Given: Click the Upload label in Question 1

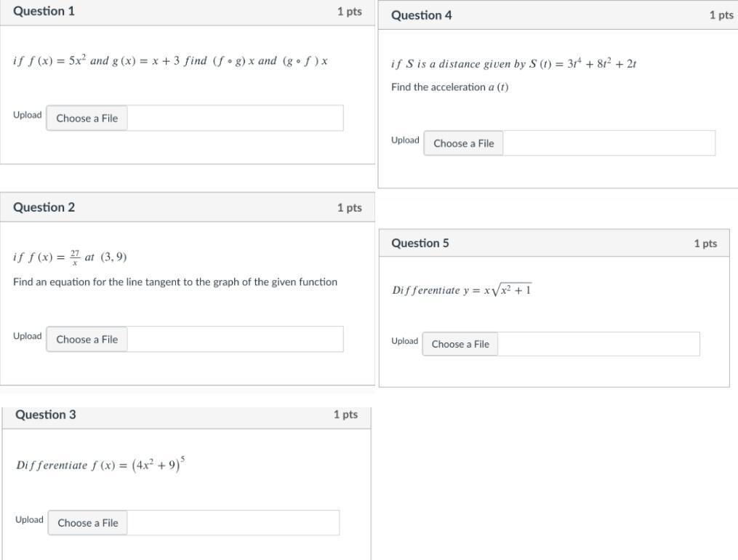Looking at the screenshot, I should pos(28,115).
